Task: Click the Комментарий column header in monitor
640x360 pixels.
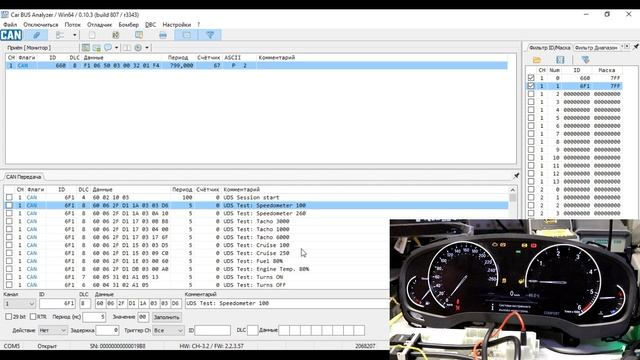Action: coord(276,58)
